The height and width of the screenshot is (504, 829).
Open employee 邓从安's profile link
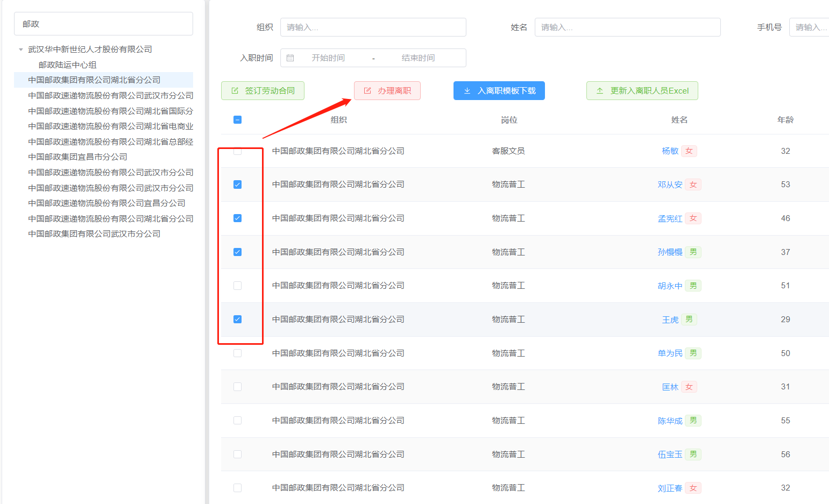click(x=670, y=184)
